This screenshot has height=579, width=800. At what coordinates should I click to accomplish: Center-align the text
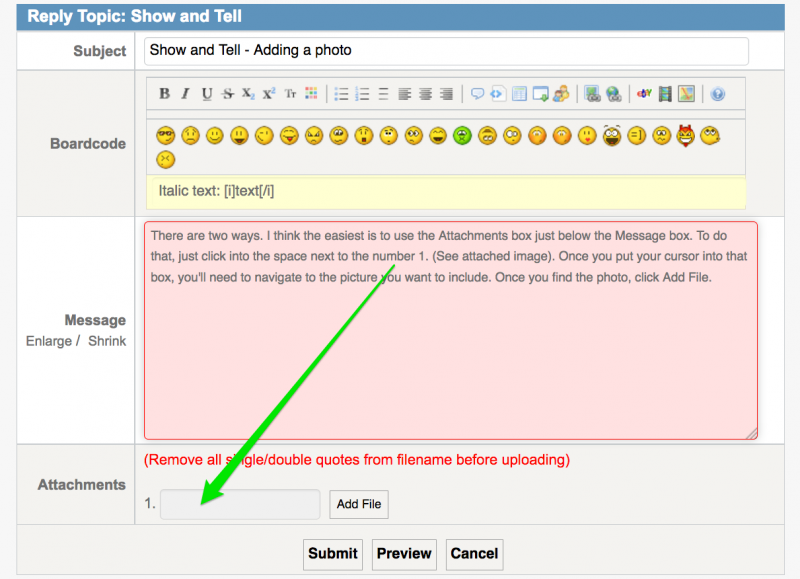click(425, 94)
